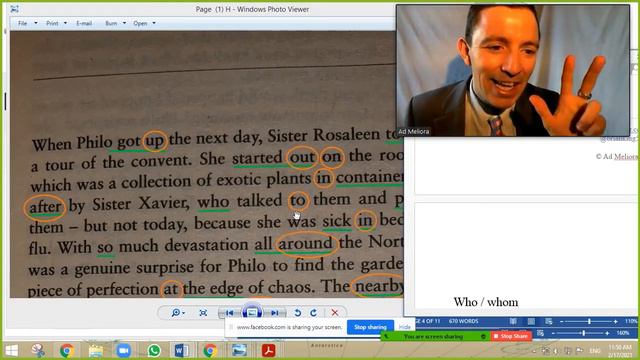The width and height of the screenshot is (640, 360).
Task: Open WhatsApp from the taskbar
Action: point(154,351)
